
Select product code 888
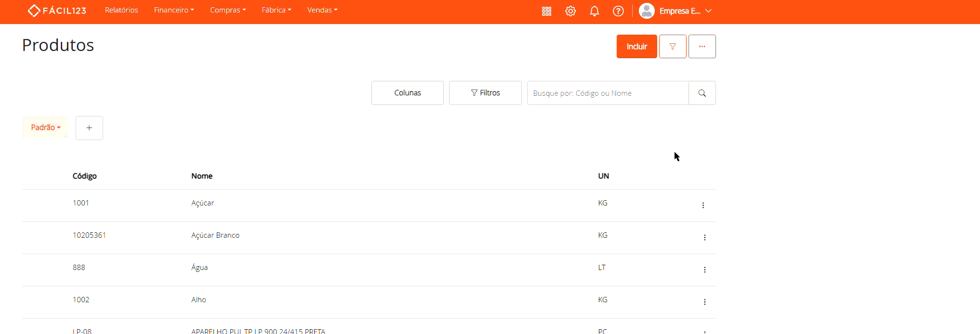click(79, 268)
